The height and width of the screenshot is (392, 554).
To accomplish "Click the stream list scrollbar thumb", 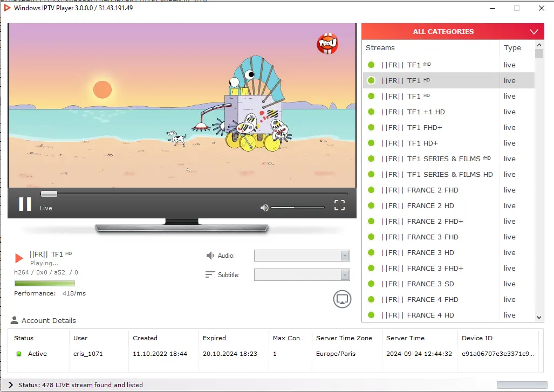I will click(539, 54).
